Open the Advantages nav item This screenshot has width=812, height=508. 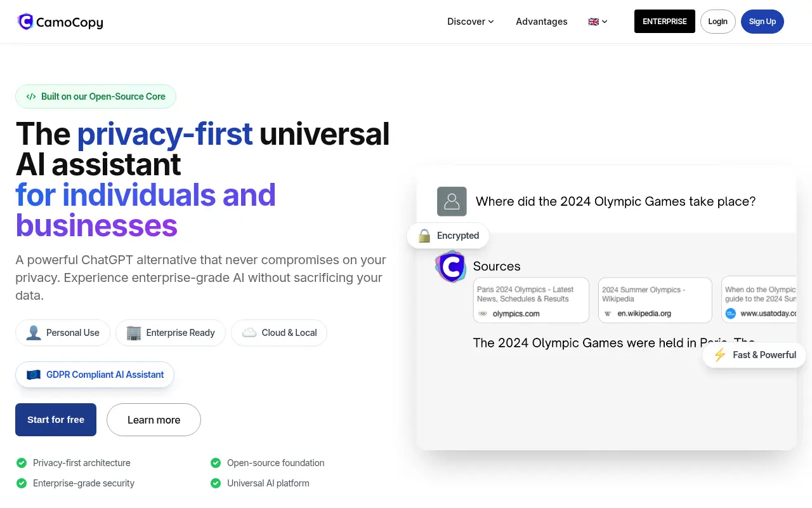(x=542, y=22)
